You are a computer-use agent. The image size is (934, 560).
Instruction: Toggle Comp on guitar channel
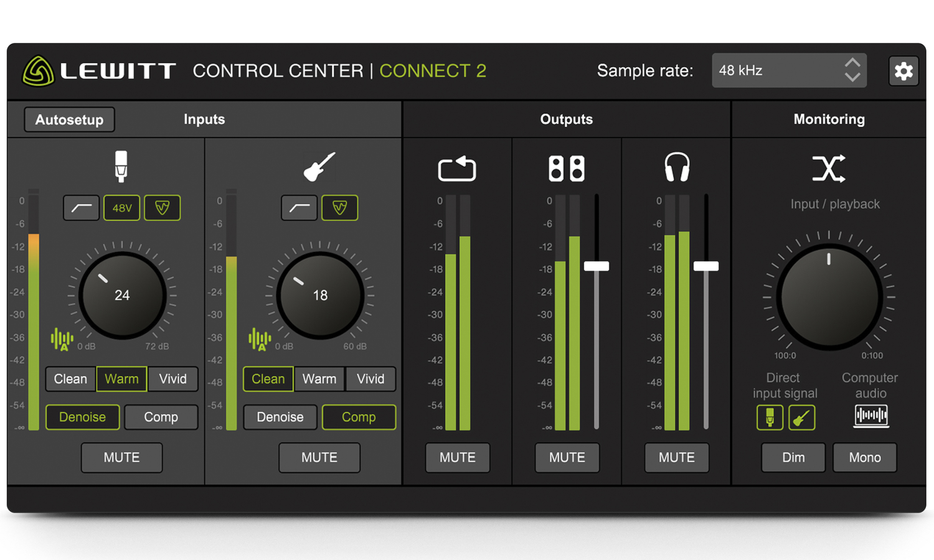(359, 417)
